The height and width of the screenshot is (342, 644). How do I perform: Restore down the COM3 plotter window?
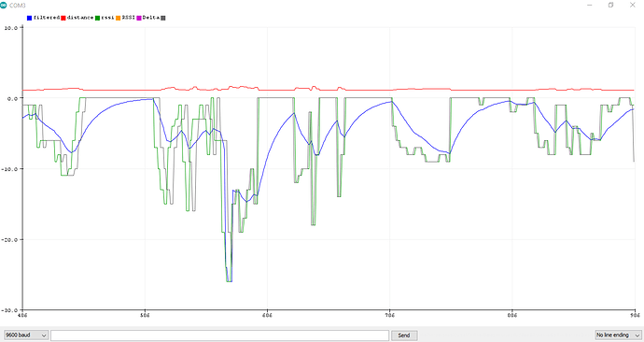[610, 6]
